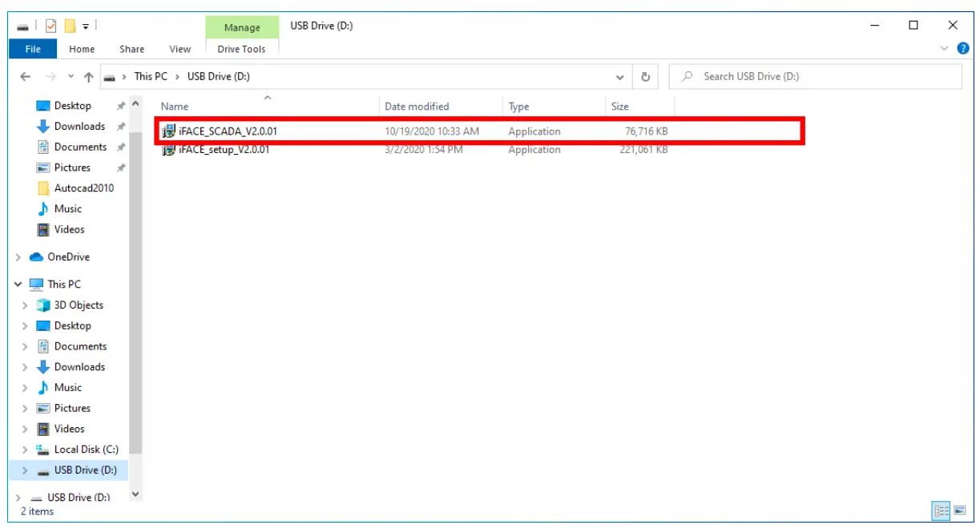Expand Documents under This PC
Screen dimensions: 980x529
pos(26,347)
